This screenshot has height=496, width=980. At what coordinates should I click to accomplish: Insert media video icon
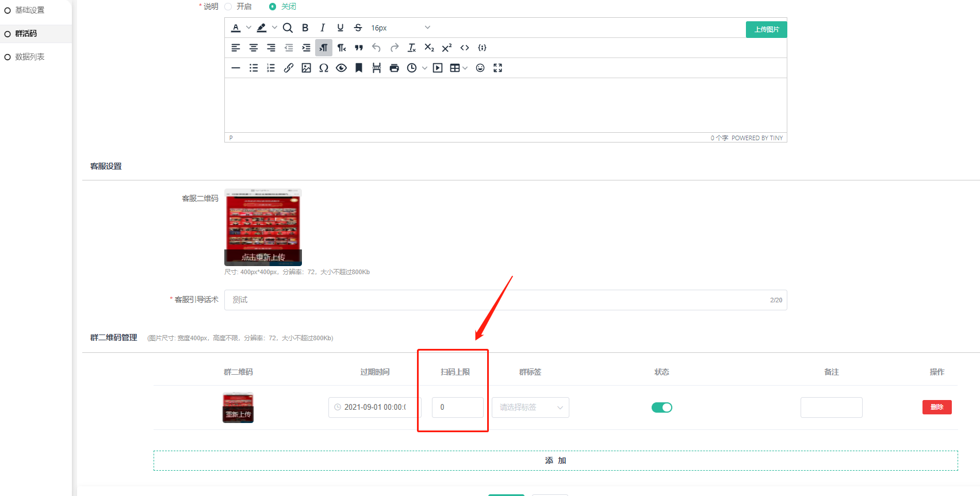coord(438,68)
